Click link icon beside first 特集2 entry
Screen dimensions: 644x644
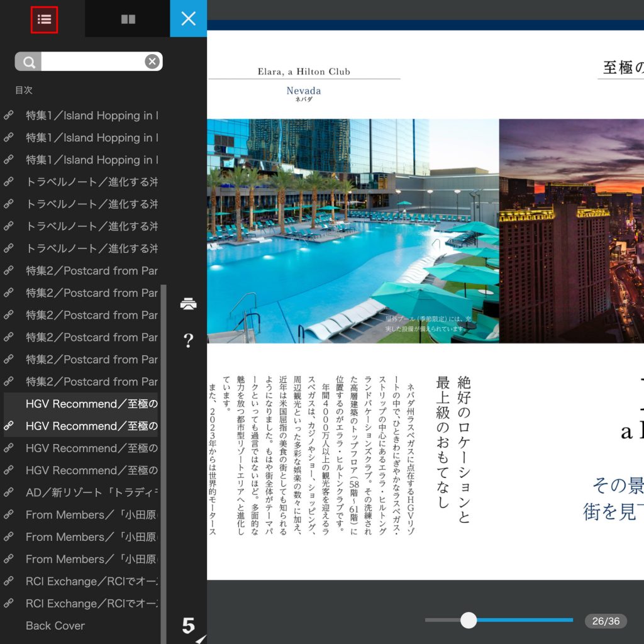[9, 270]
